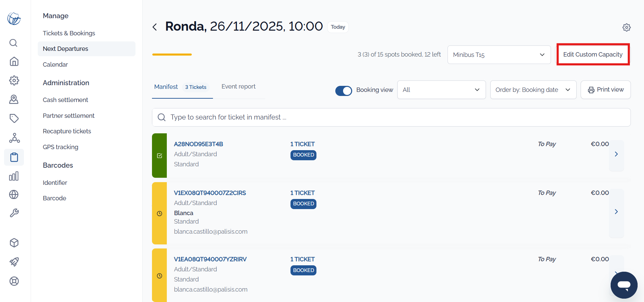Viewport: 644px width, 302px height.
Task: Open the user account icon in sidebar
Action: click(x=14, y=99)
